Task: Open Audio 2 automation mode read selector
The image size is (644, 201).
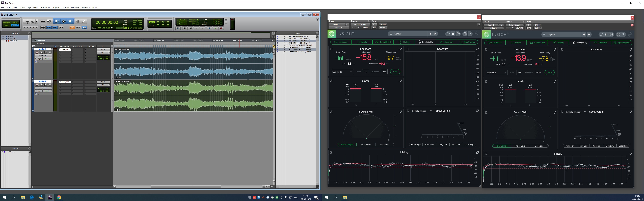Action: 47,91
